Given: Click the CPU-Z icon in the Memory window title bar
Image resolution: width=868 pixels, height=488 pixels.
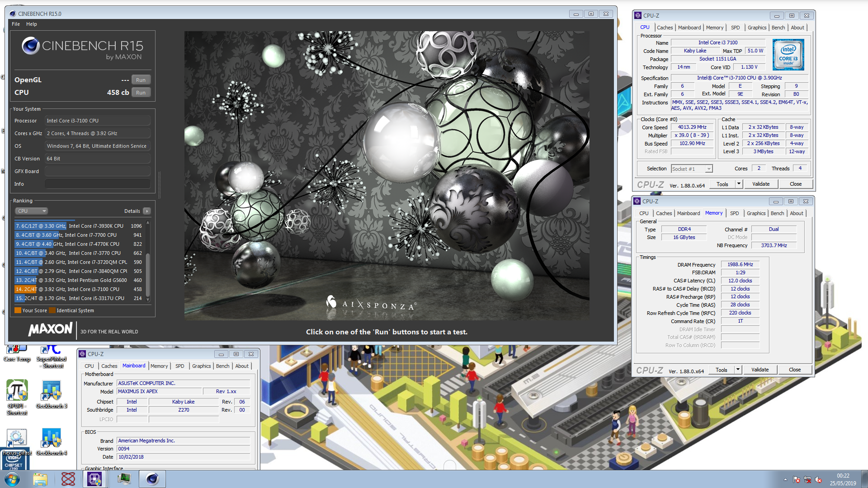Looking at the screenshot, I should 637,201.
